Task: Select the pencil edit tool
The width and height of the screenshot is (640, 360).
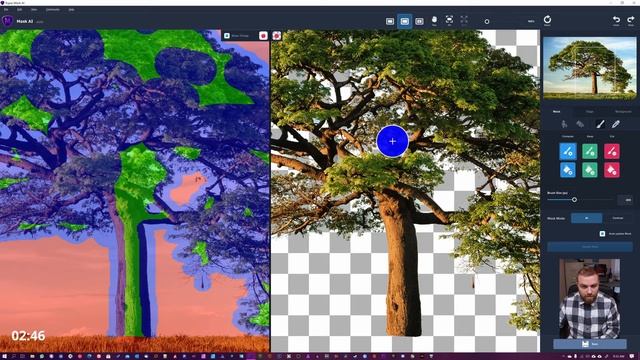Action: tap(616, 124)
